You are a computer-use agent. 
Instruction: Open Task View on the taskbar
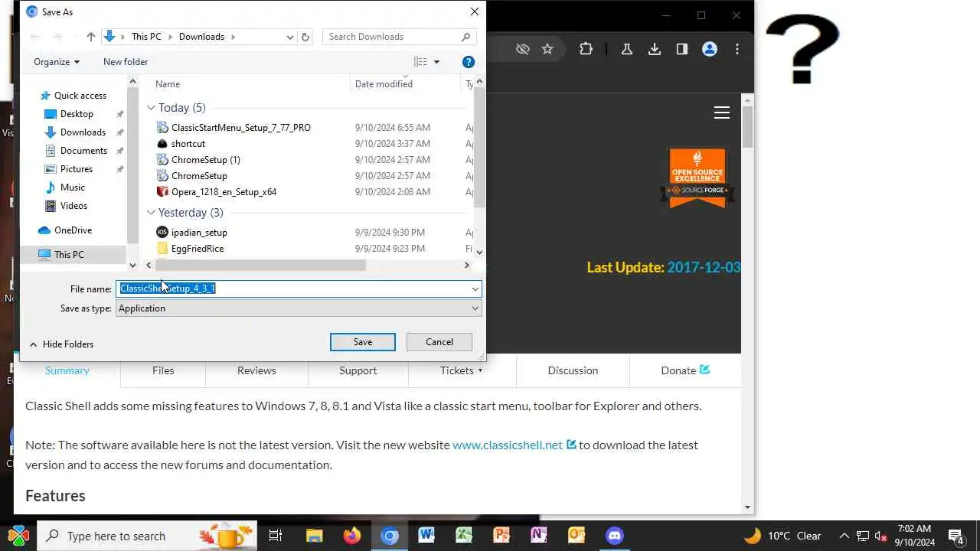pos(276,536)
